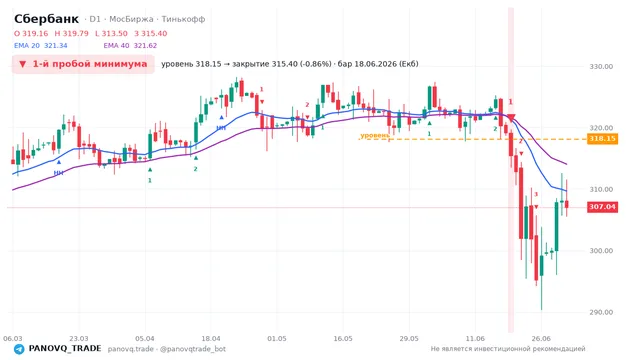Image resolution: width=640 pixels, height=360 pixels.
Task: Click the 330.00 price axis label
Action: pyautogui.click(x=601, y=67)
